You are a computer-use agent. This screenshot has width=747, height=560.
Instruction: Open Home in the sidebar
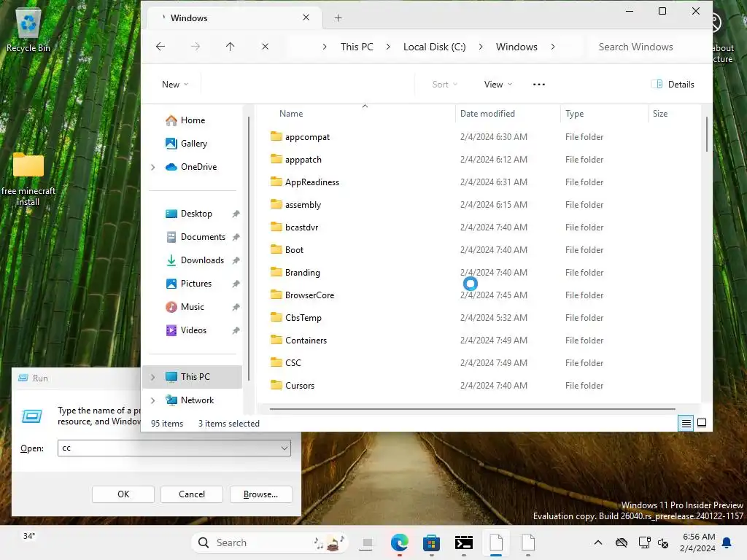(x=192, y=120)
